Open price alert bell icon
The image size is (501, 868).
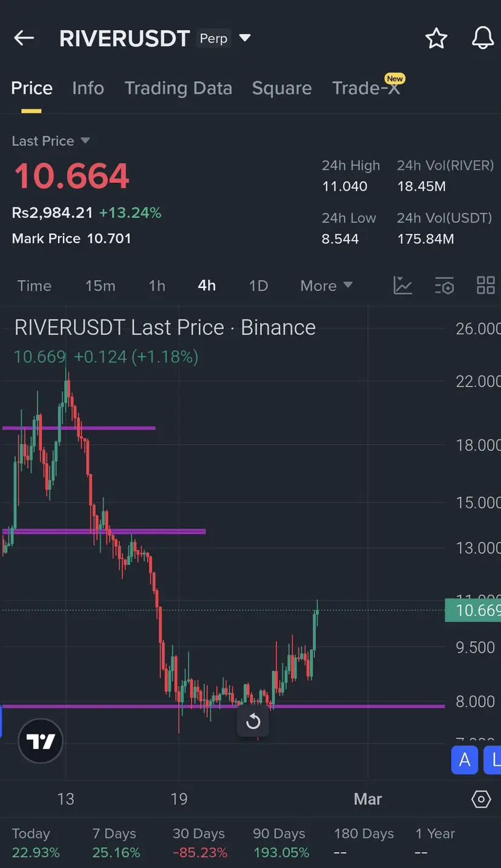[x=482, y=38]
